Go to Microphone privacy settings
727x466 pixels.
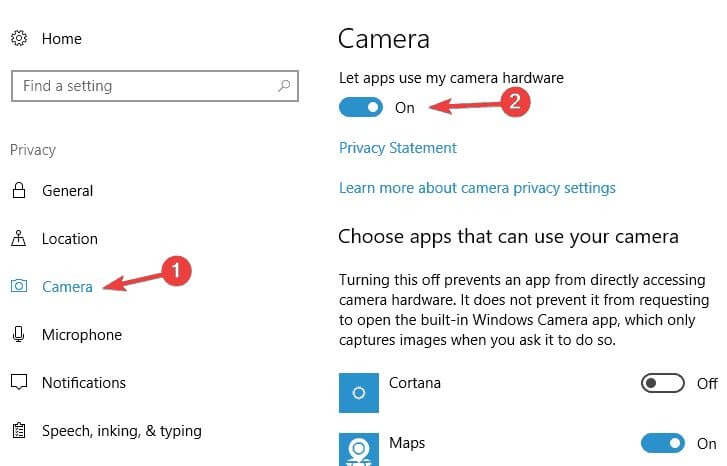81,335
